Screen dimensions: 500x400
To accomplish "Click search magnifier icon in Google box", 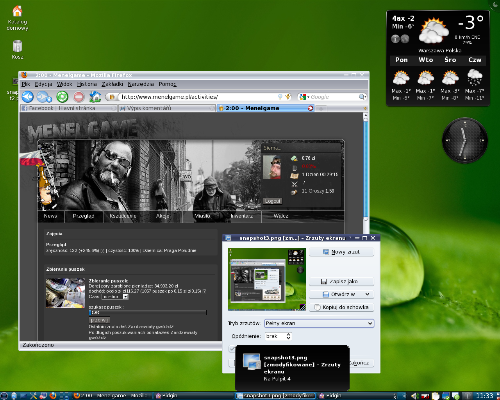I will pos(362,97).
